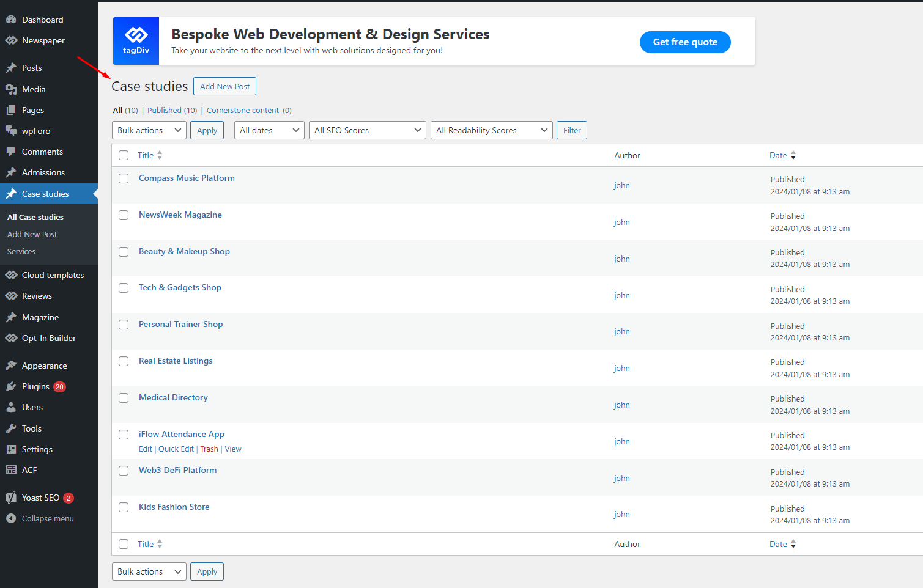Click the Plugins update count badge 20

click(59, 386)
